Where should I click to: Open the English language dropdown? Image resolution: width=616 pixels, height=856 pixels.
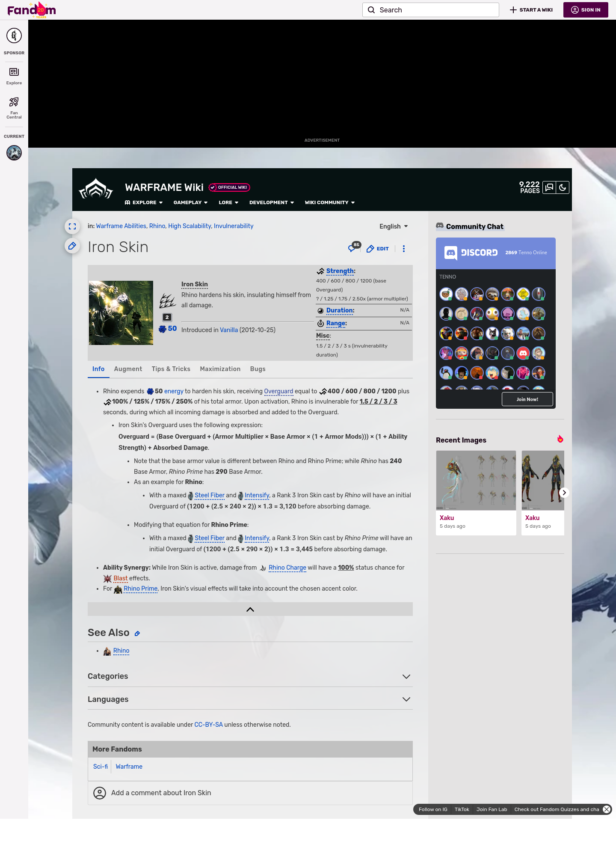coord(394,226)
